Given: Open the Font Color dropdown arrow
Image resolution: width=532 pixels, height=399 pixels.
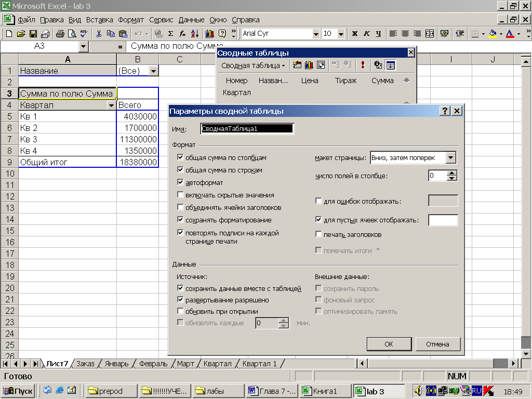Looking at the screenshot, I should pos(519,34).
